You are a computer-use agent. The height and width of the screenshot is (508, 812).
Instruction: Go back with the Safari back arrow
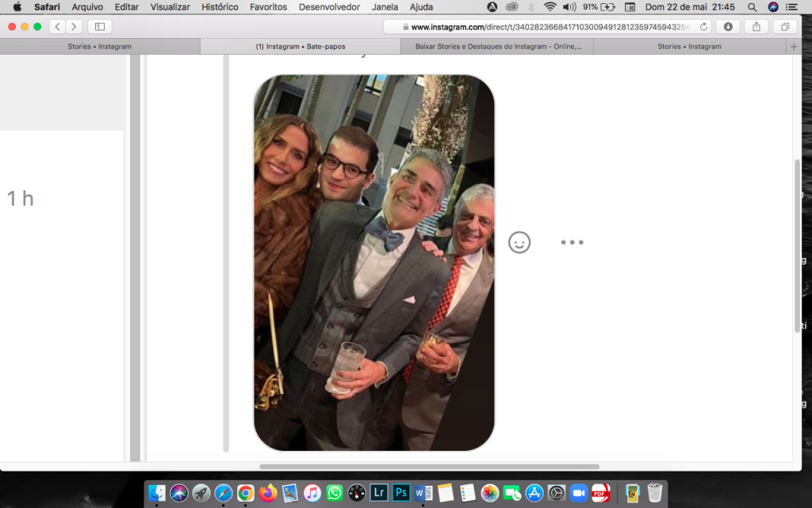click(x=57, y=26)
